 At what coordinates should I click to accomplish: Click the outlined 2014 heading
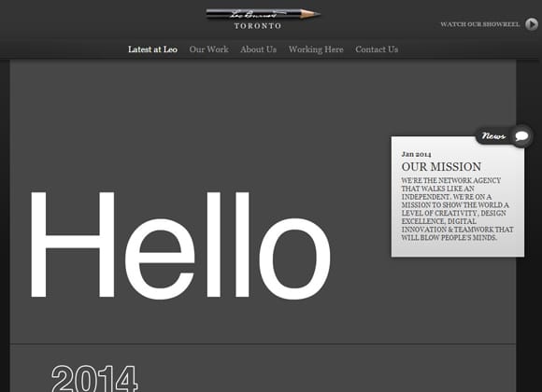click(94, 378)
